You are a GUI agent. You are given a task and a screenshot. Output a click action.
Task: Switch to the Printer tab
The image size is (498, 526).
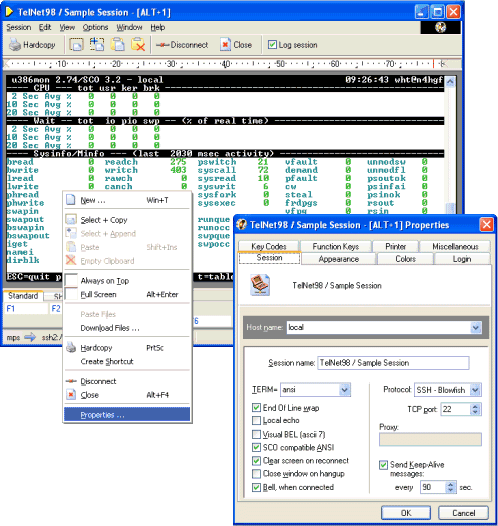[396, 246]
